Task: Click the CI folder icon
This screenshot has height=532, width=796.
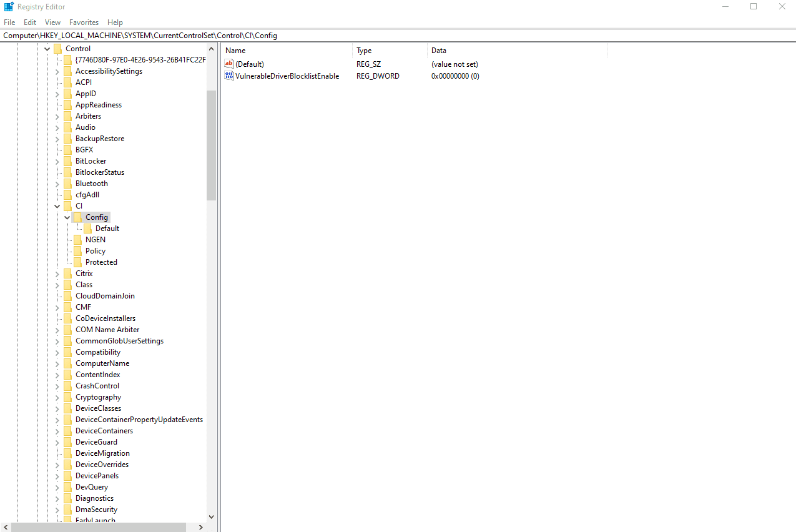Action: 67,205
